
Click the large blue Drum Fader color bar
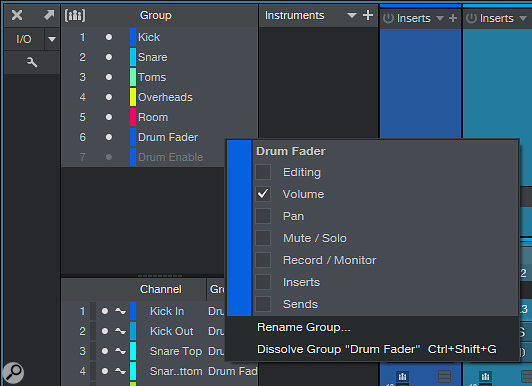coord(239,228)
